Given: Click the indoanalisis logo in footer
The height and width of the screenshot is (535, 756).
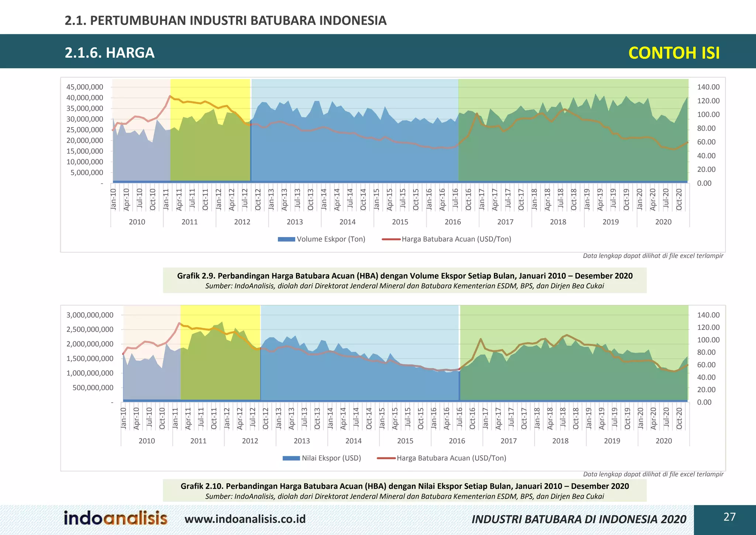Looking at the screenshot, I should tap(116, 518).
